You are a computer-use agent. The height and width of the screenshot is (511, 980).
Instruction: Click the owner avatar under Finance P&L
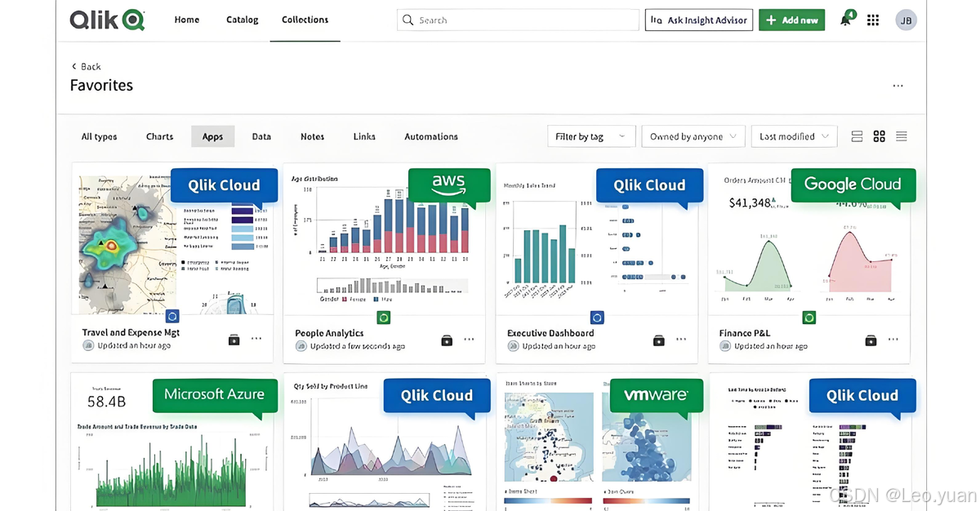point(725,345)
